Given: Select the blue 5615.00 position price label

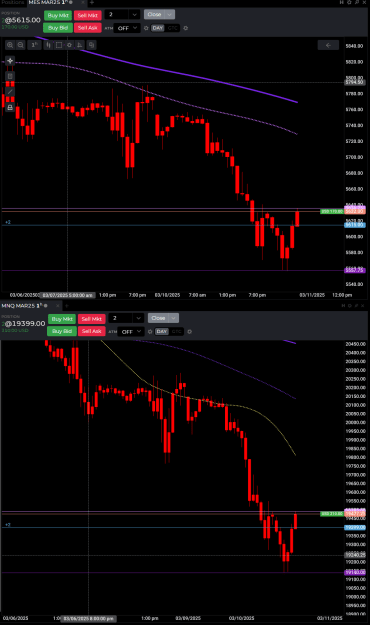Looking at the screenshot, I should point(354,225).
